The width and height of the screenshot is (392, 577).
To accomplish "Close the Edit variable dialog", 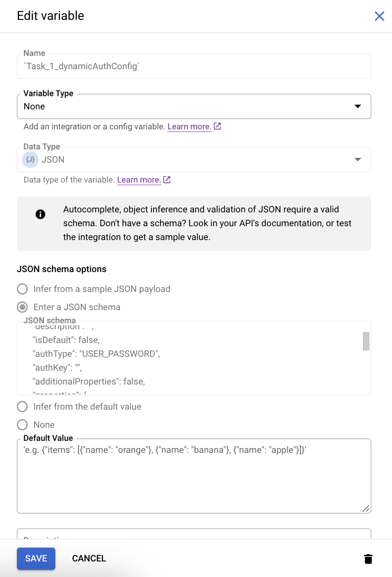I will [379, 16].
